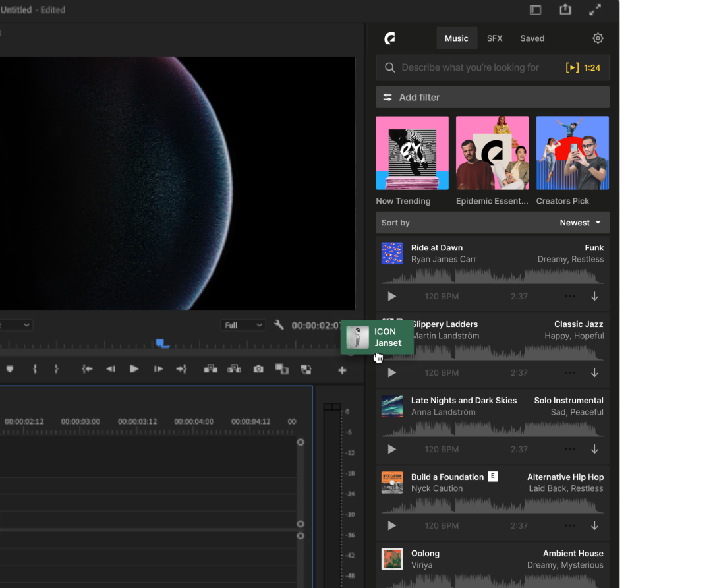Image resolution: width=717 pixels, height=588 pixels.
Task: Download the track Ride at Dawn
Action: click(594, 296)
